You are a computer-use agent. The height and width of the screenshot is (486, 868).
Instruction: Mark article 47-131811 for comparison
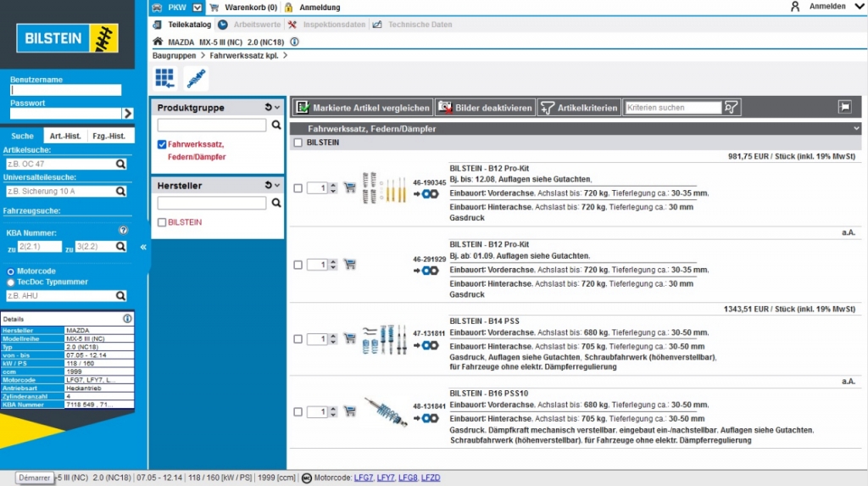click(x=298, y=339)
